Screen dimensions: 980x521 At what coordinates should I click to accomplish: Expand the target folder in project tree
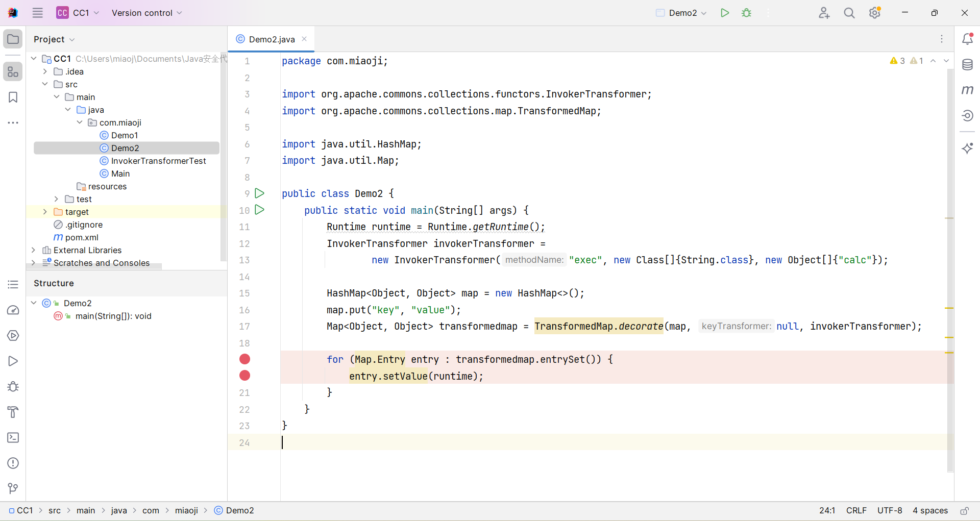45,212
